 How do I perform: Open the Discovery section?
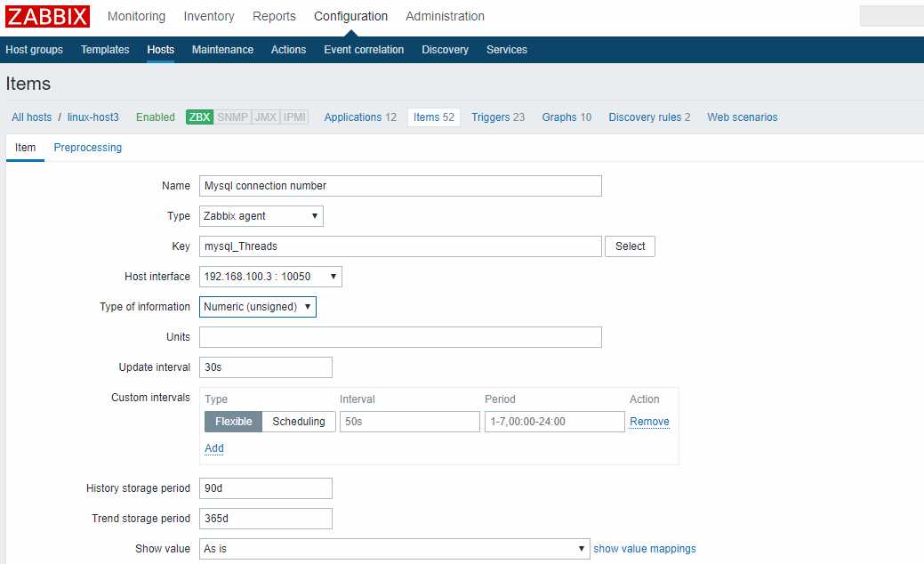[x=445, y=50]
